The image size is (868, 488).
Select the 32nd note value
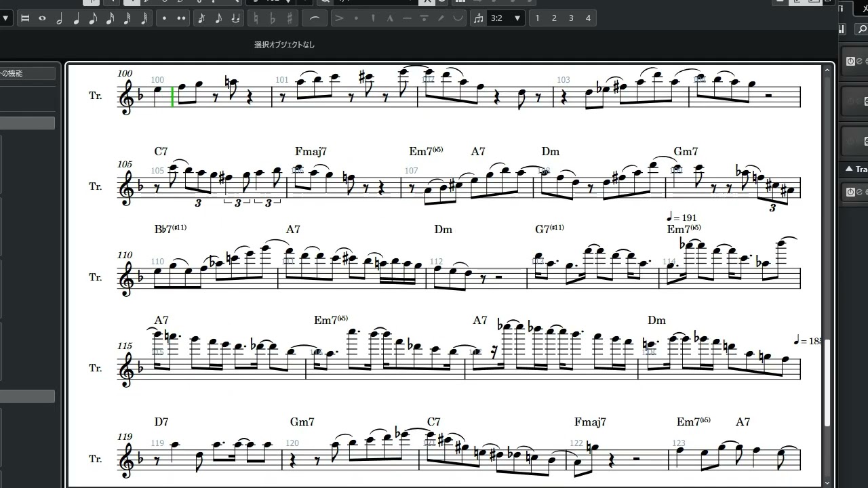[127, 18]
